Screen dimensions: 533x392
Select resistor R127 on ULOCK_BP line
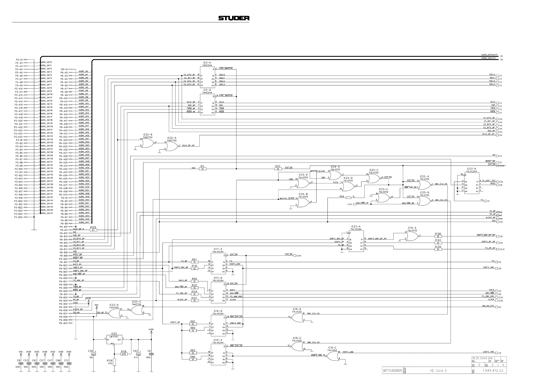194,301
